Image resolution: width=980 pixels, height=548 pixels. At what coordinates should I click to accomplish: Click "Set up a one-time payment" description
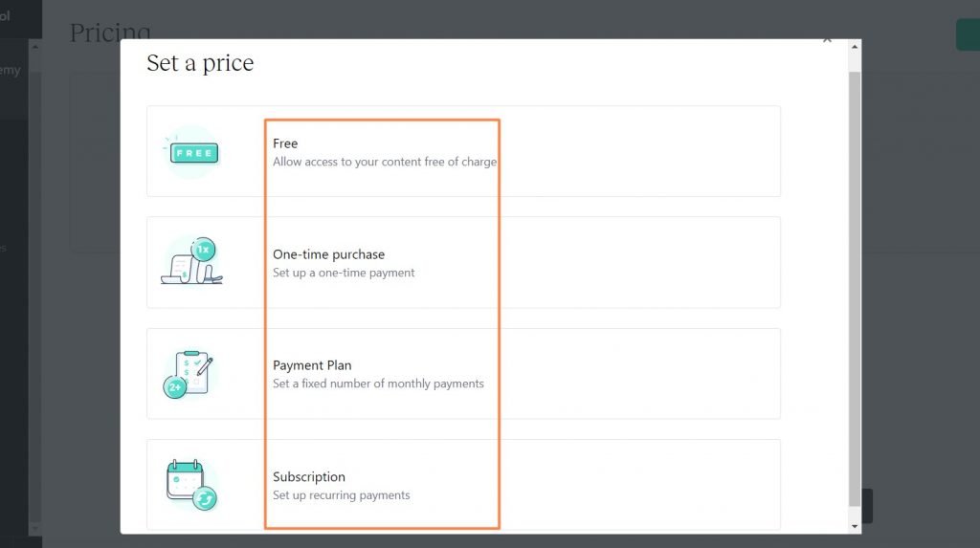(x=344, y=273)
